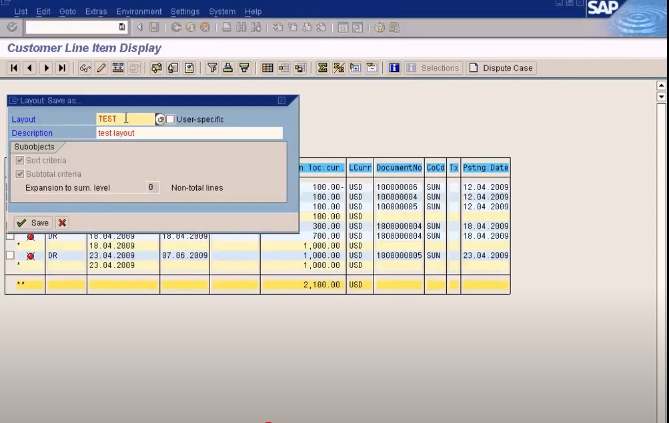Click the scroll up arrow at the right edge
669x423 pixels.
pyautogui.click(x=661, y=85)
